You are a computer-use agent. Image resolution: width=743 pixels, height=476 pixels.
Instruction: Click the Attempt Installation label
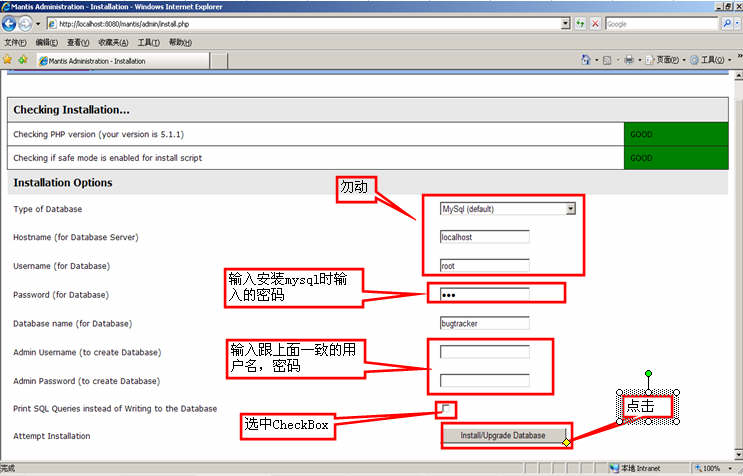[52, 436]
